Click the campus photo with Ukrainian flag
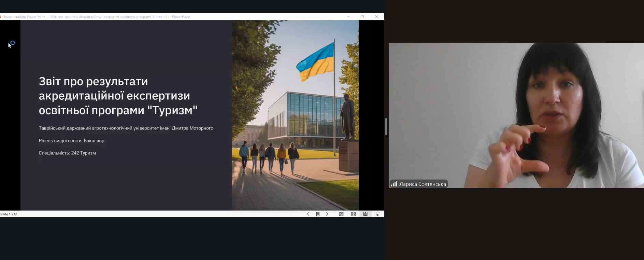The image size is (644, 260). click(295, 115)
